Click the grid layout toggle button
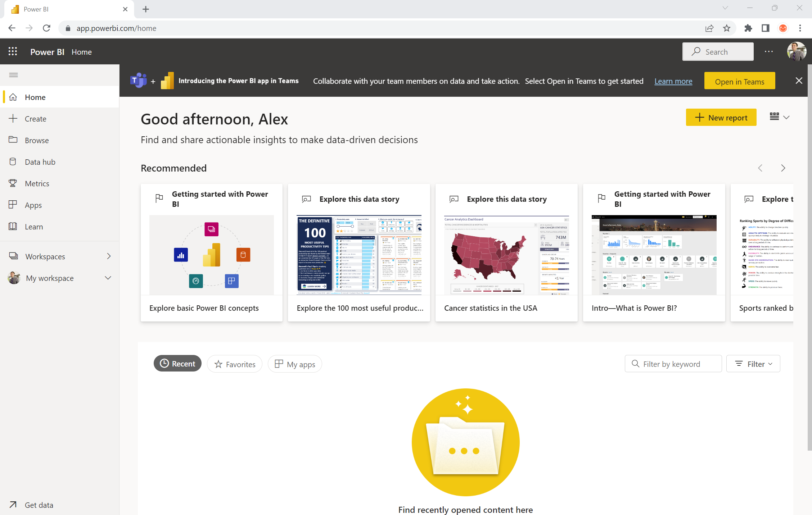Viewport: 812px width, 515px height. pos(775,117)
